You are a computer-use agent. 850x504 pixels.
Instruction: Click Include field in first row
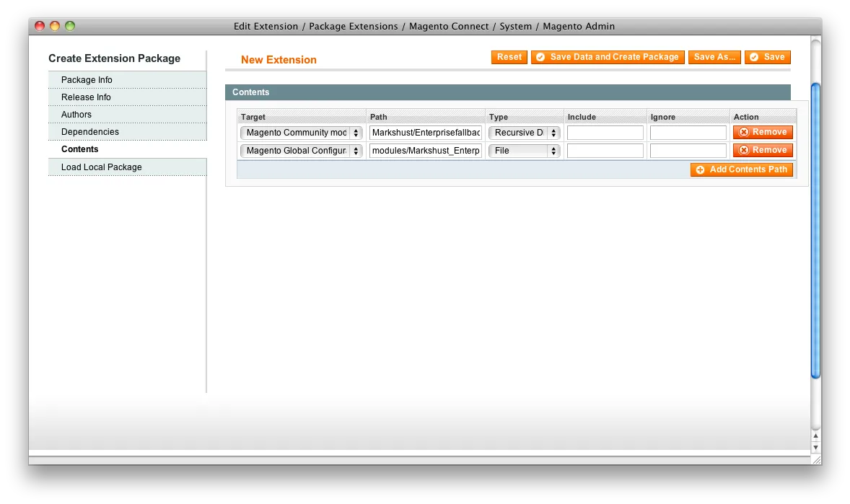[x=605, y=133]
